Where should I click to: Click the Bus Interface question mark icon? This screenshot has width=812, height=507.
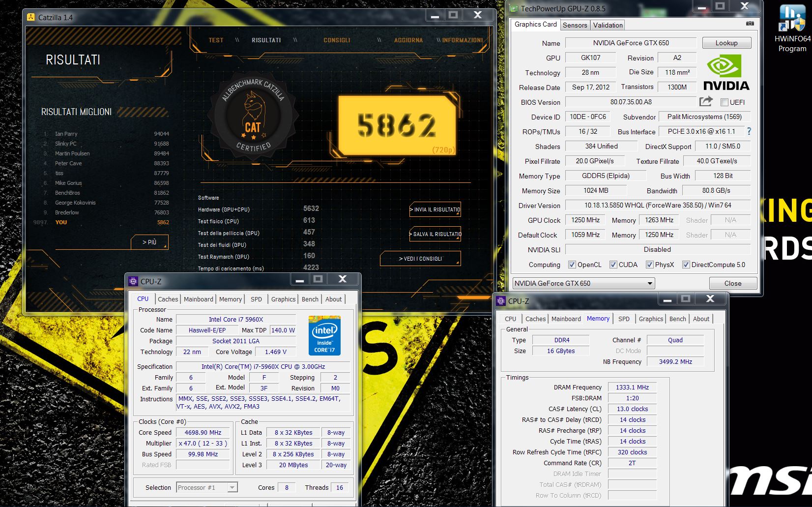[749, 131]
